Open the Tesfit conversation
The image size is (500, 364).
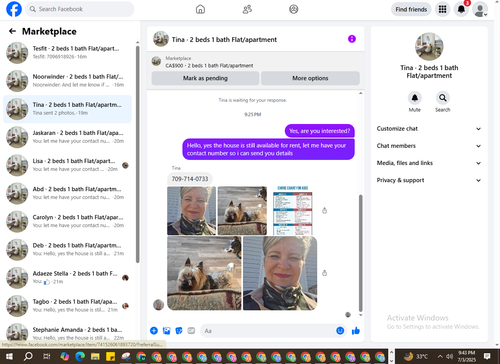click(x=68, y=53)
